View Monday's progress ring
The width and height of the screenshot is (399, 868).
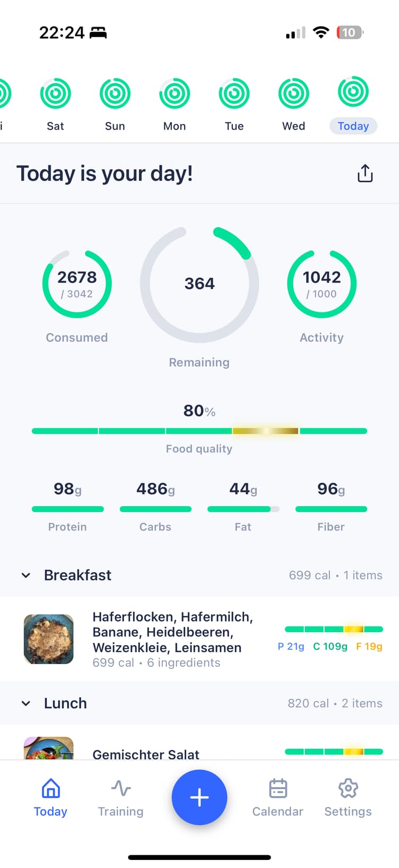(x=174, y=94)
